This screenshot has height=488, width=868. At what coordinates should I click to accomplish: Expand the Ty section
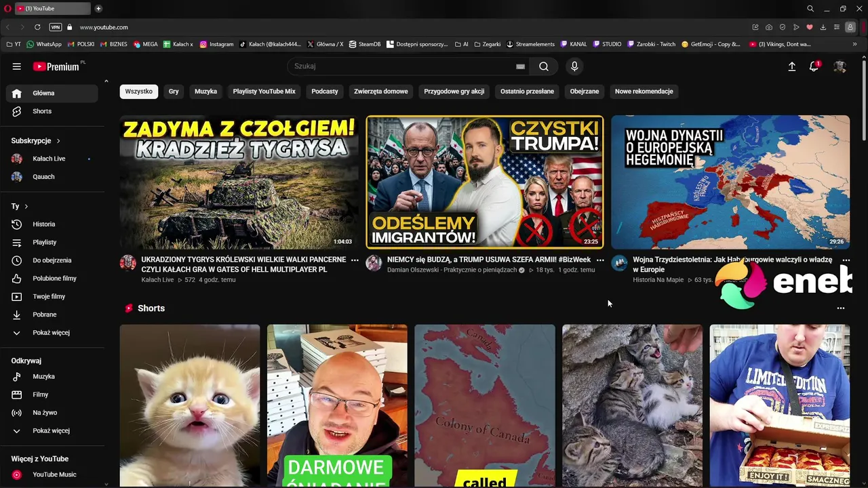(x=20, y=206)
